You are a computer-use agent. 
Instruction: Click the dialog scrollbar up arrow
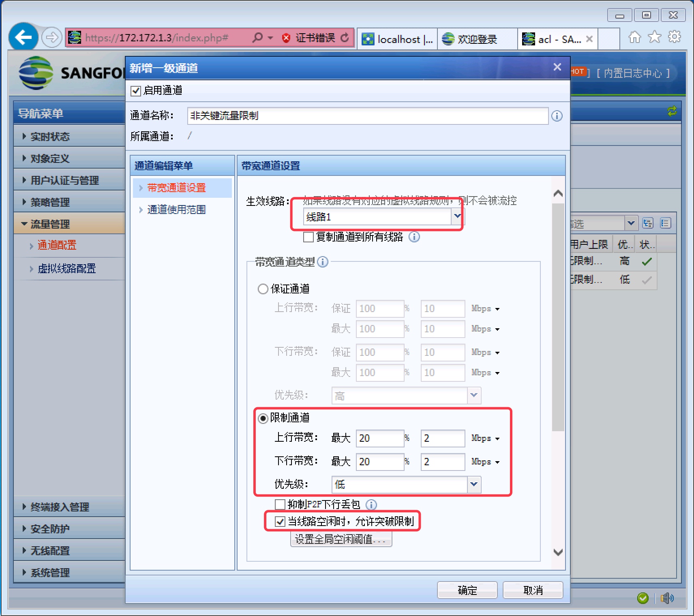[558, 193]
